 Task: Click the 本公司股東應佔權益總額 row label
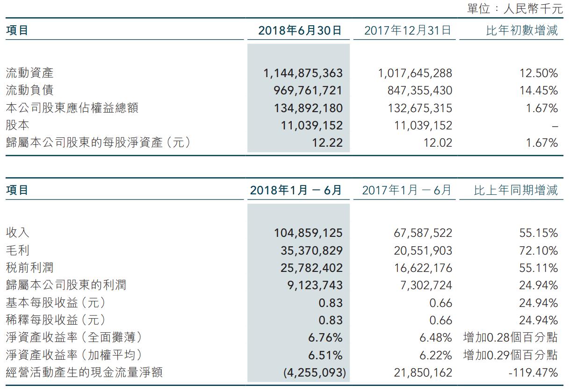click(72, 108)
